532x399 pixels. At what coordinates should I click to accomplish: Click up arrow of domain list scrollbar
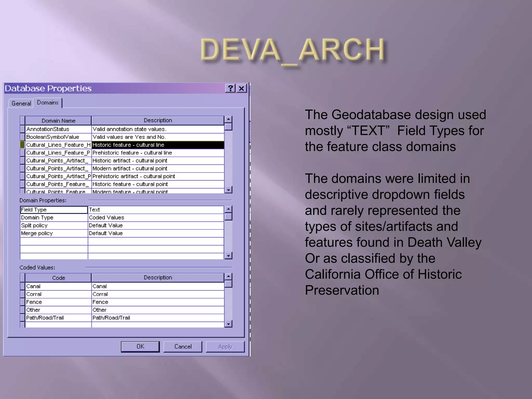[x=228, y=119]
